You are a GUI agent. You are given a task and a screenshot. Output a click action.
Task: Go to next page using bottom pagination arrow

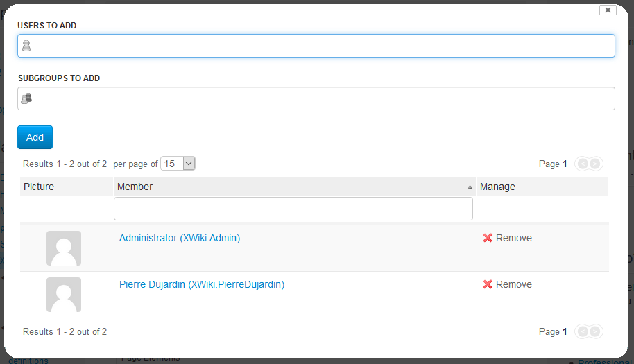(594, 331)
